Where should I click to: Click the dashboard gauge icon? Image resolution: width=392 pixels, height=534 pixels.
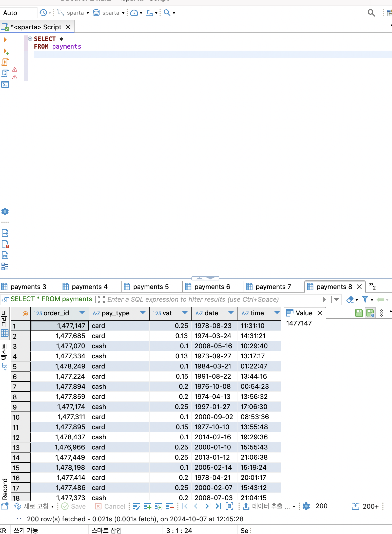pos(134,13)
